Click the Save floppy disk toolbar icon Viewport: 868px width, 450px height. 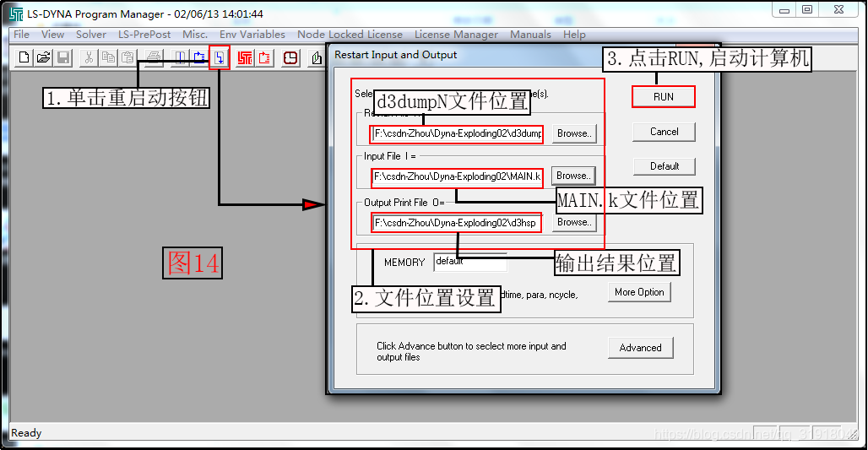63,57
